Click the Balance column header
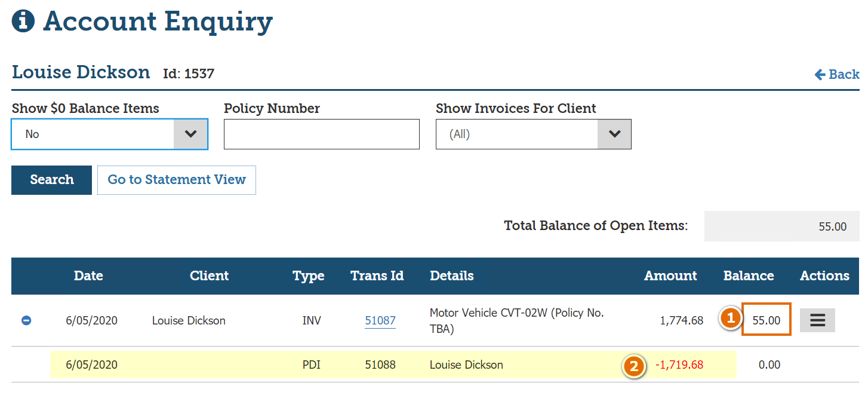 [x=749, y=276]
